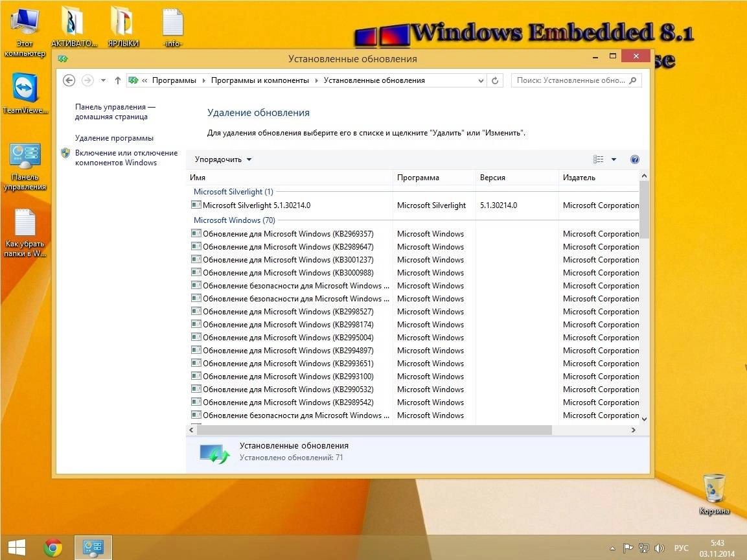The height and width of the screenshot is (560, 747).
Task: Select update KB2993100 row
Action: 413,377
